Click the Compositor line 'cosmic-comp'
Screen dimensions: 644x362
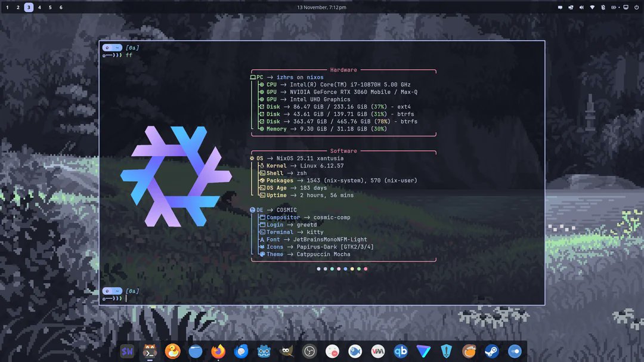(304, 217)
